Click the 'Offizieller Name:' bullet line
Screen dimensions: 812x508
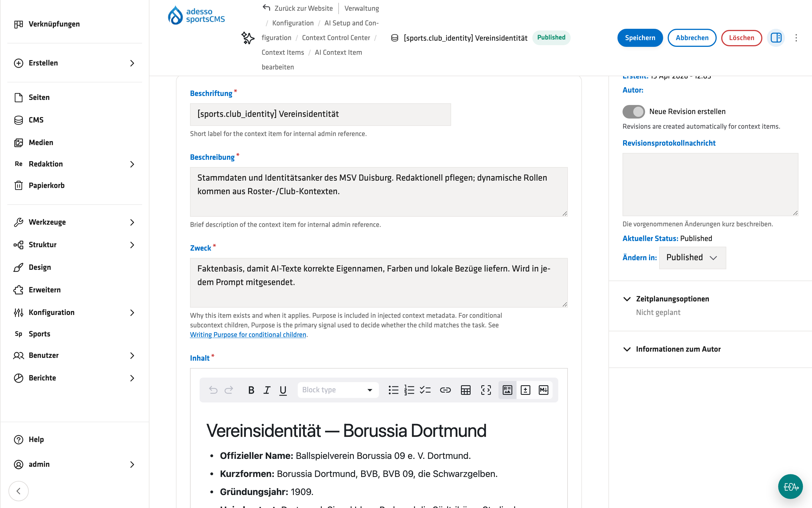tap(345, 456)
